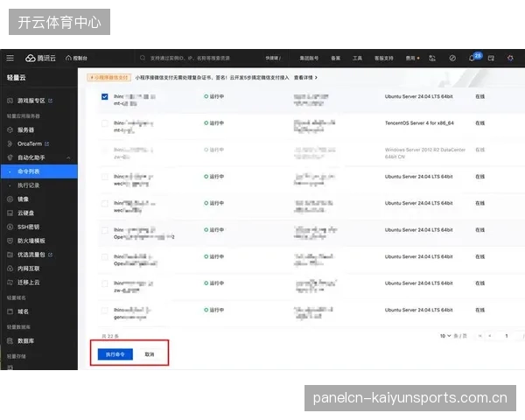525x420 pixels.
Task: Tick checkbox of the zw- instance
Action: tap(105, 283)
